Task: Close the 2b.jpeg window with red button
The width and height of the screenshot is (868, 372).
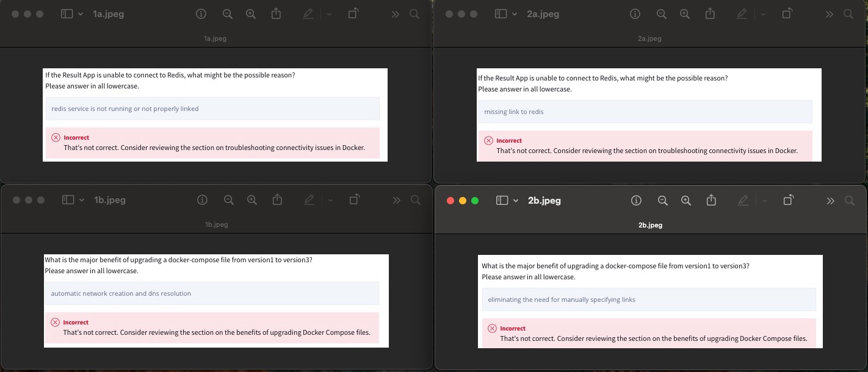Action: click(450, 201)
